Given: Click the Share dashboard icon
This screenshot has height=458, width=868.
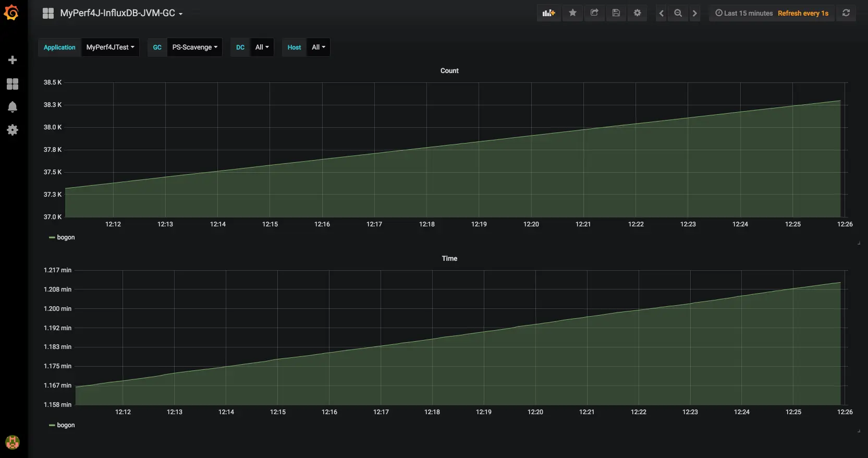Looking at the screenshot, I should [x=594, y=13].
